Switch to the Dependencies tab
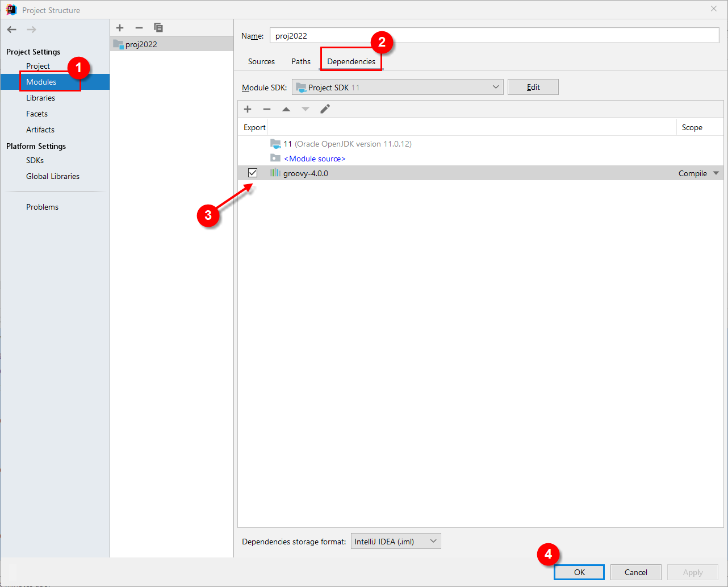 pyautogui.click(x=351, y=61)
